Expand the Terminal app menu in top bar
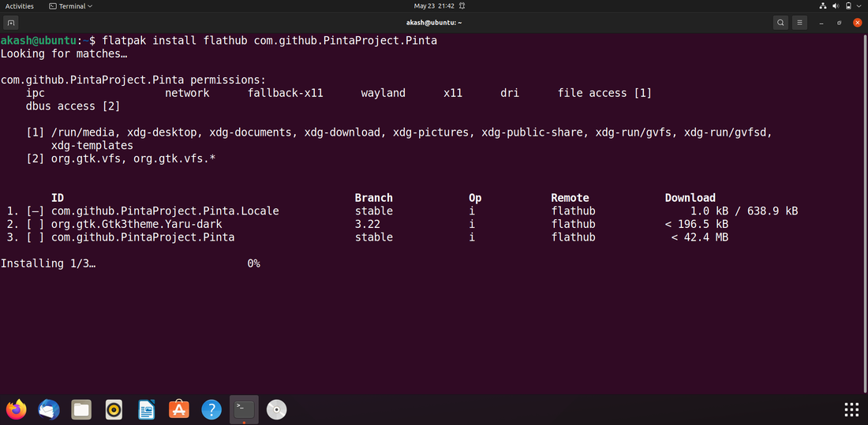The height and width of the screenshot is (425, 868). [x=70, y=6]
